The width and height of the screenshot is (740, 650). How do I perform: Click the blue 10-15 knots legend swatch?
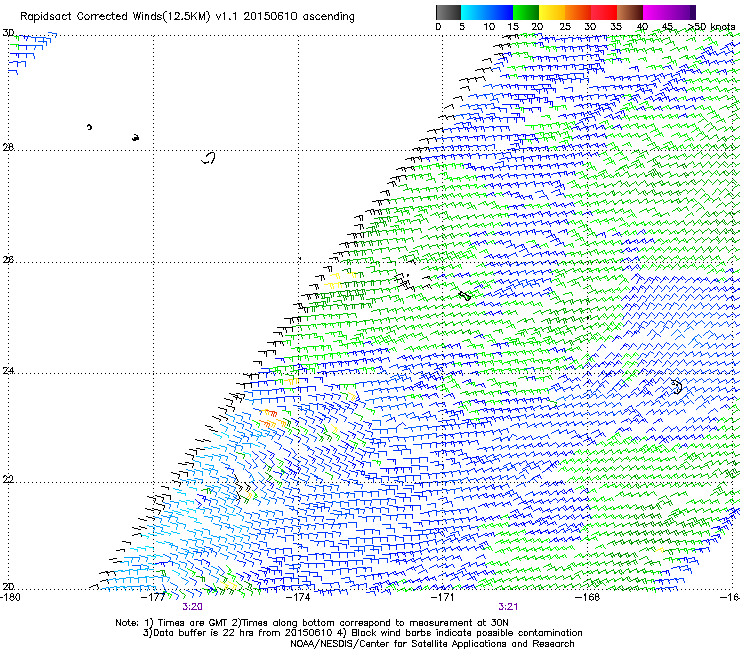[500, 12]
